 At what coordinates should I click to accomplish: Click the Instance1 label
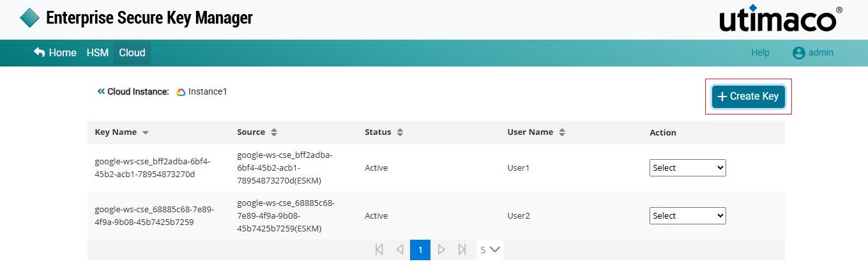pos(208,91)
